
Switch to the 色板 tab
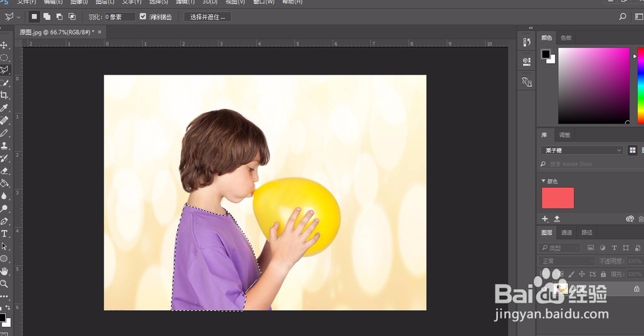[566, 38]
